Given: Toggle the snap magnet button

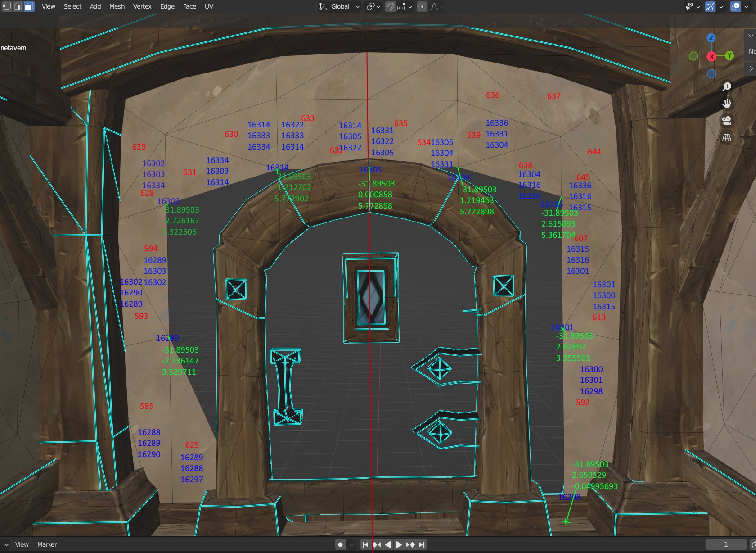Looking at the screenshot, I should (x=390, y=6).
